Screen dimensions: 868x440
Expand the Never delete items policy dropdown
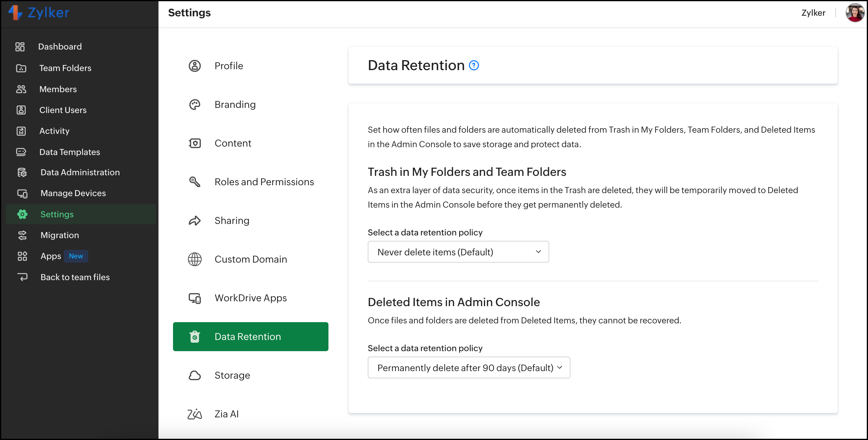click(x=458, y=252)
